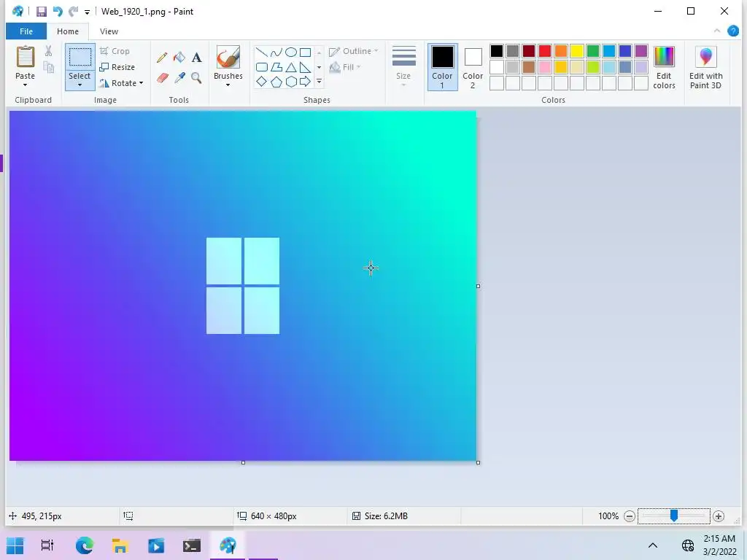
Task: Open the File menu
Action: 26,31
